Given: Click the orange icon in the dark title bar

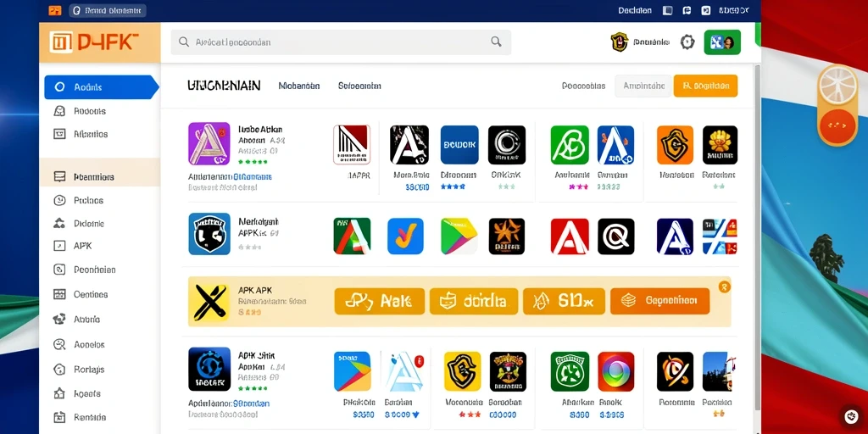Looking at the screenshot, I should [x=55, y=10].
